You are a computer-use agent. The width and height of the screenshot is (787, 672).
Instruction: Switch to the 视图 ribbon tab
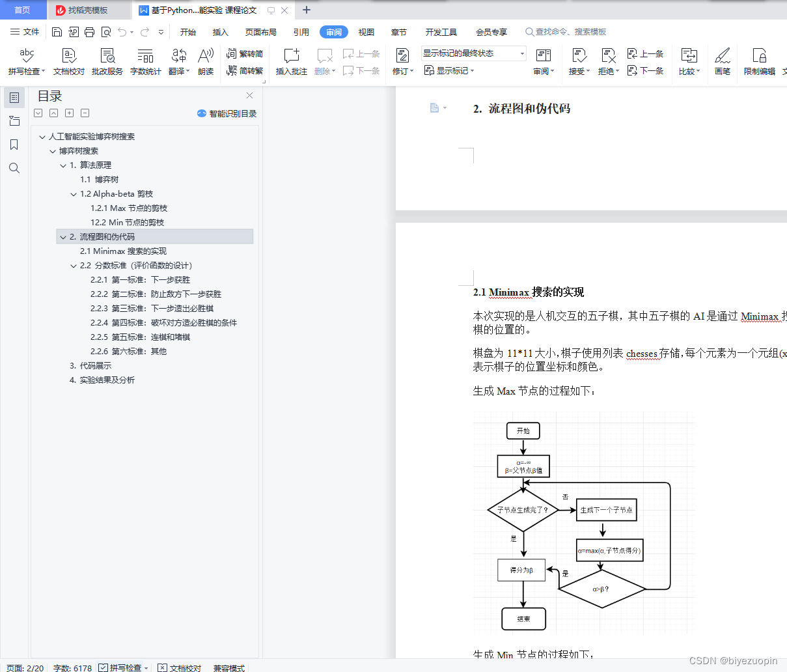coord(366,31)
